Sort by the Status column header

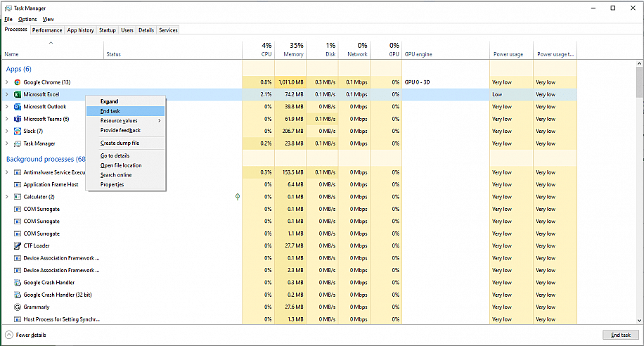click(x=173, y=50)
